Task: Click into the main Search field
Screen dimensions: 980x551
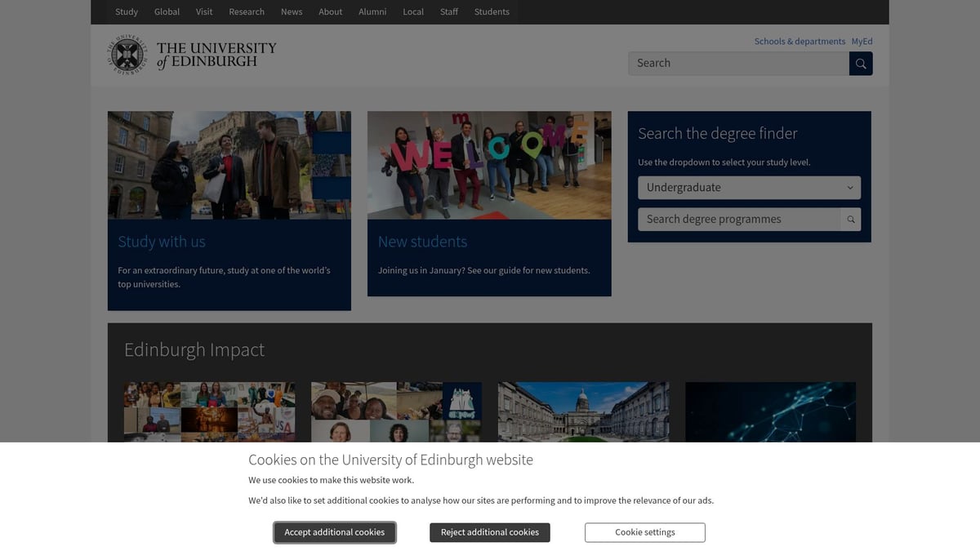Action: click(738, 64)
